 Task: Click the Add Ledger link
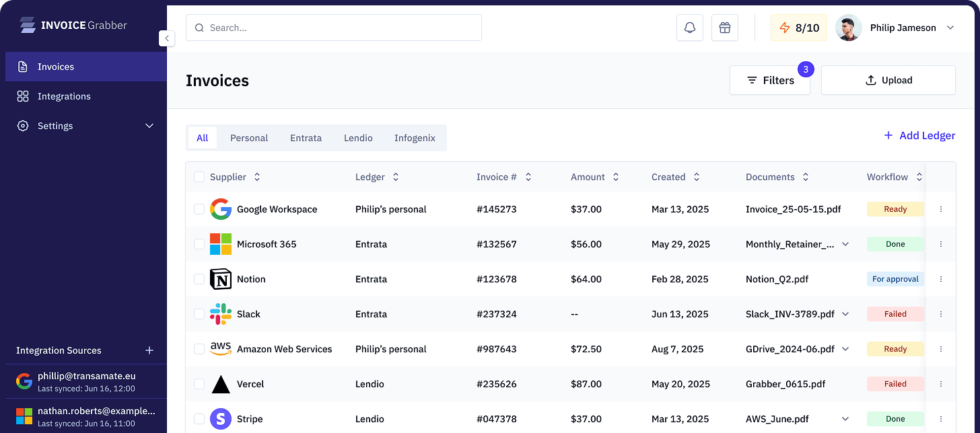point(919,135)
